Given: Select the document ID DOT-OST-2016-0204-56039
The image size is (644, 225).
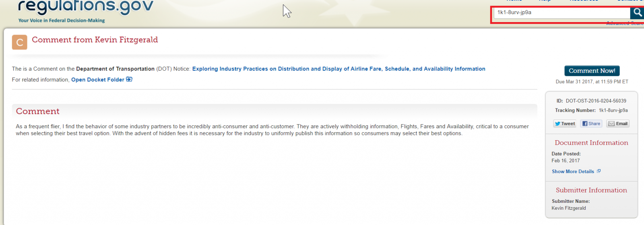Looking at the screenshot, I should (x=596, y=101).
